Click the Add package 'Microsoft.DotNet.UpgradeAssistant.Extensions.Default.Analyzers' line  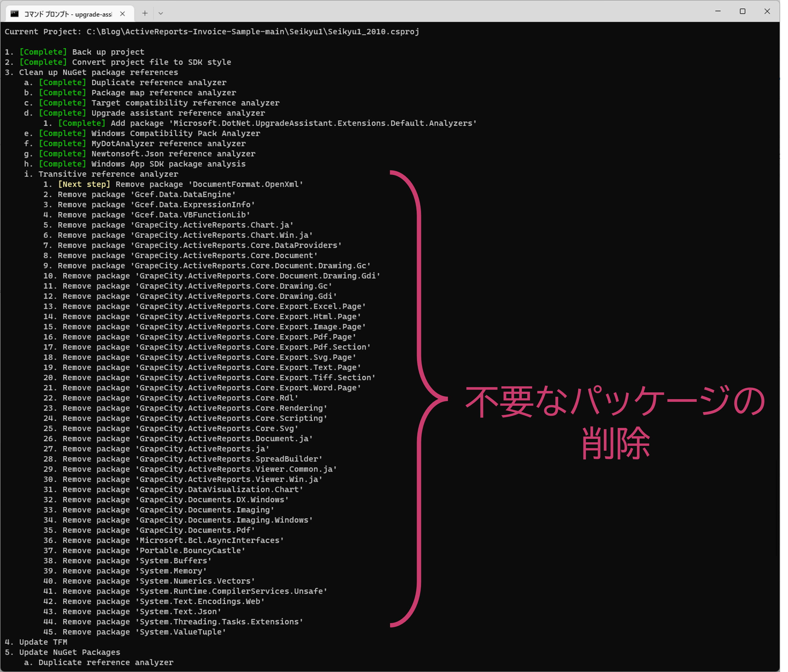(260, 123)
